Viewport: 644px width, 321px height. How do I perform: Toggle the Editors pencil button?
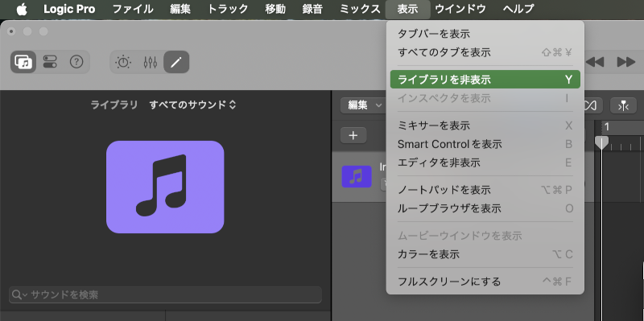(176, 63)
